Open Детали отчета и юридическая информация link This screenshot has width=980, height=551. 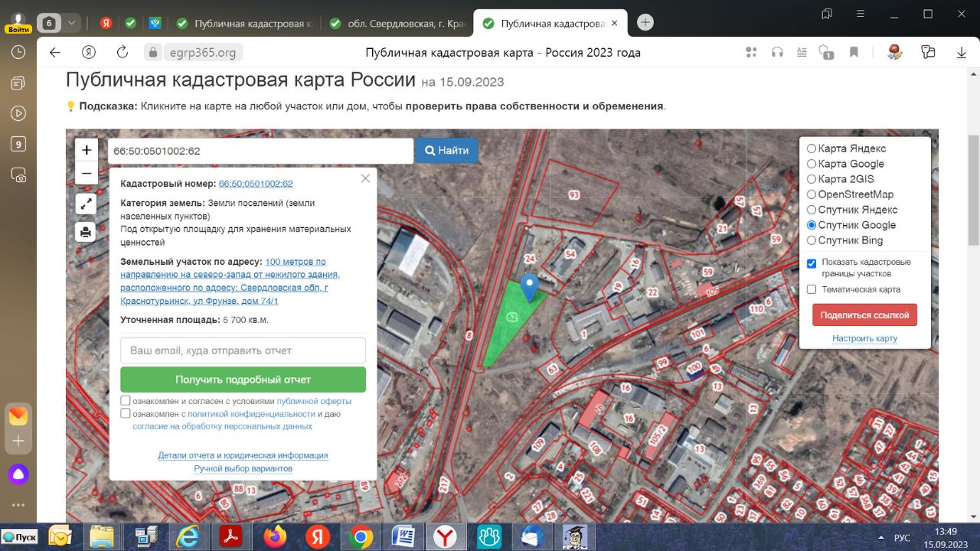tap(243, 455)
